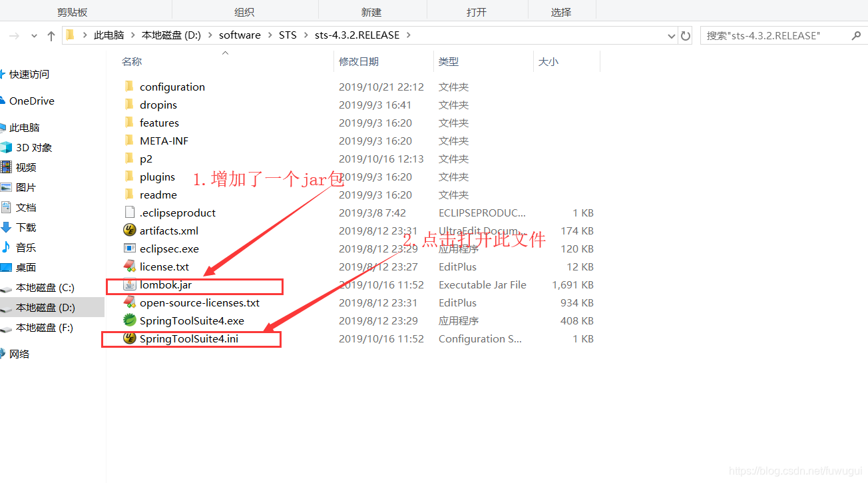The image size is (868, 483).
Task: Click the Forward navigation arrow
Action: pyautogui.click(x=15, y=36)
